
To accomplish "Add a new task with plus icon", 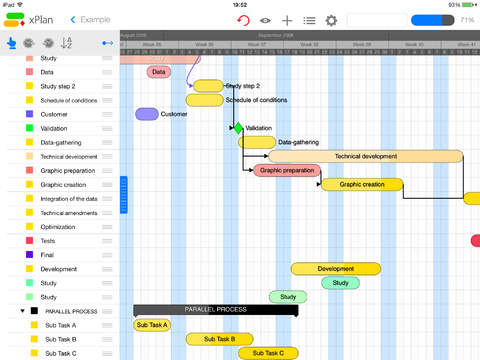I will [287, 21].
